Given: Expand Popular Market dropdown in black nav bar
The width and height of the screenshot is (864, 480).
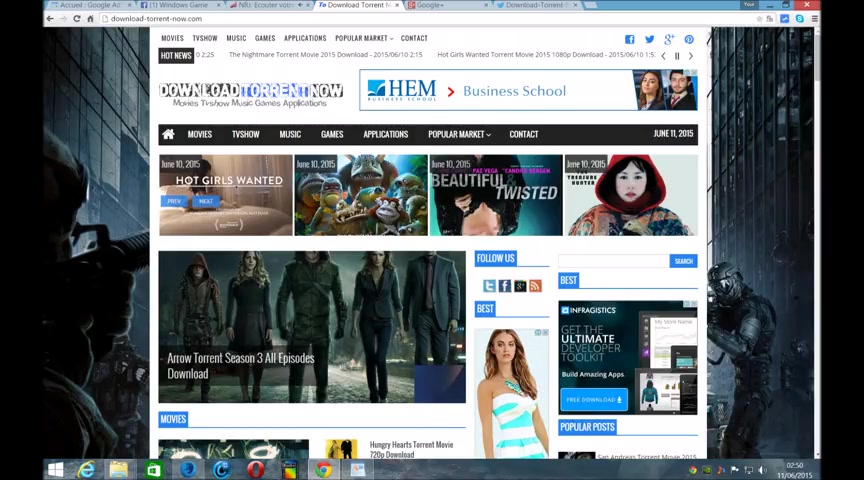Looking at the screenshot, I should (460, 134).
